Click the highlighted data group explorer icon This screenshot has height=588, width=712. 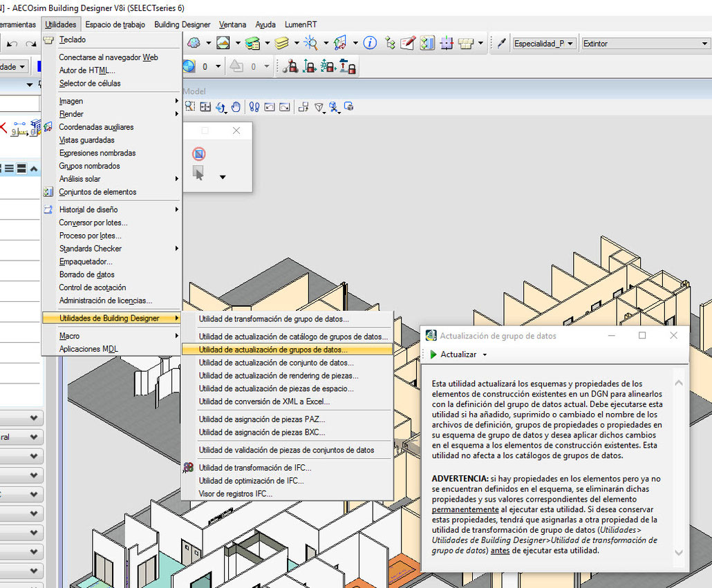427,43
